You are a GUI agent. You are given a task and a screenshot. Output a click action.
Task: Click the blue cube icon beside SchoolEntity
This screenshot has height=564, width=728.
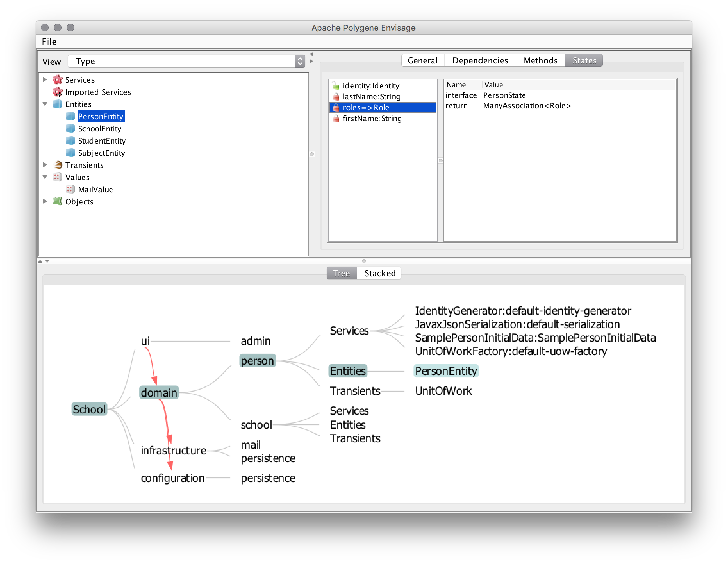[70, 129]
